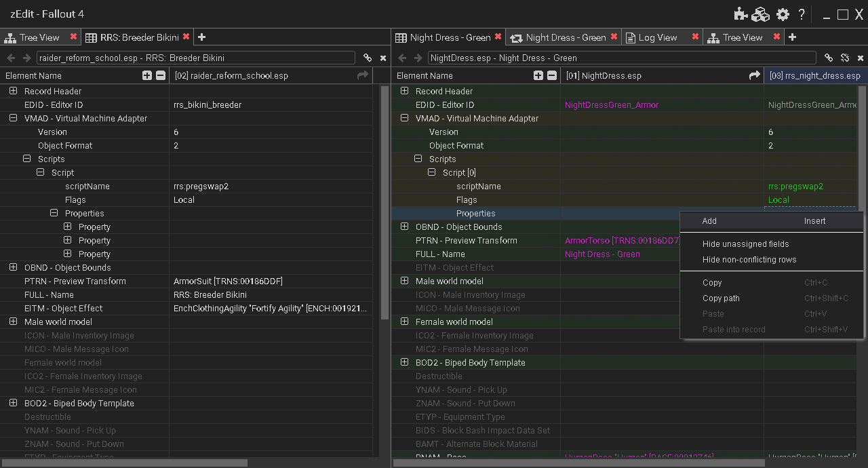Click arrow icon beside NightDress.esp column
868x468 pixels.
(x=754, y=75)
